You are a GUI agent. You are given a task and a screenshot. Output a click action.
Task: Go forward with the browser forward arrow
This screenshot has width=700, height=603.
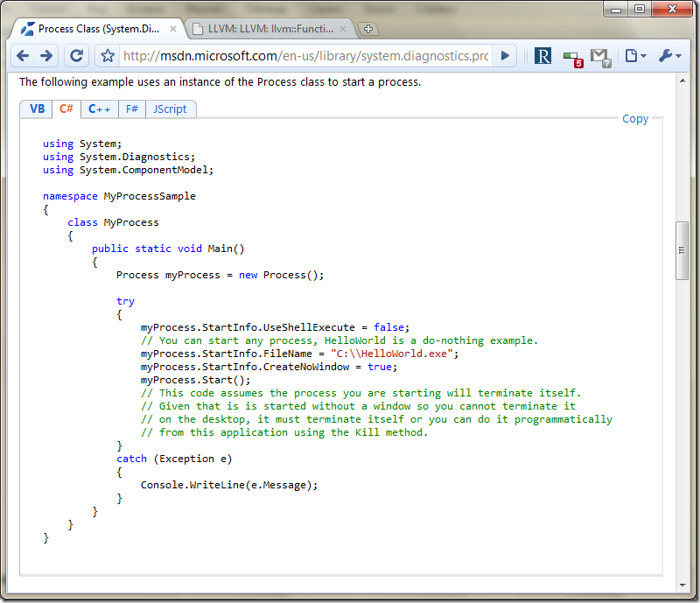(46, 56)
